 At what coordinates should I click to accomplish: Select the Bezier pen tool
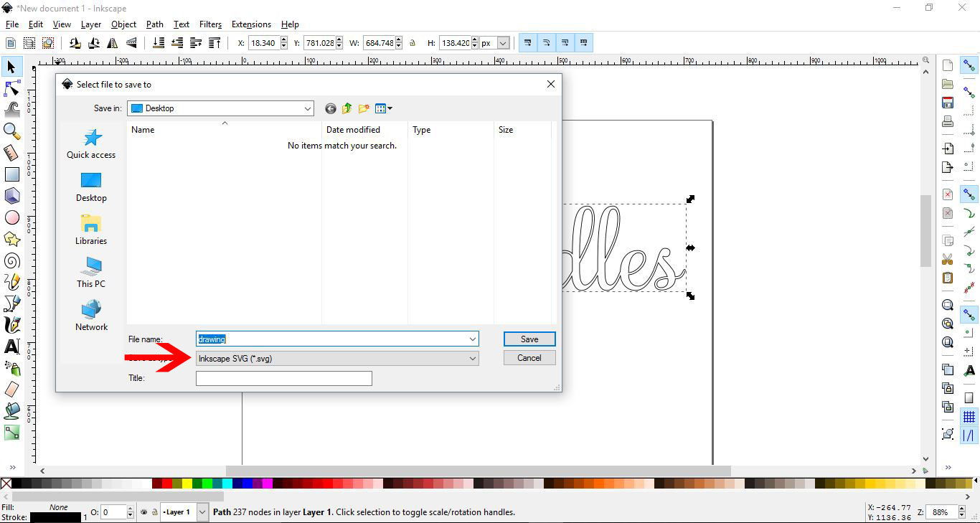click(11, 303)
